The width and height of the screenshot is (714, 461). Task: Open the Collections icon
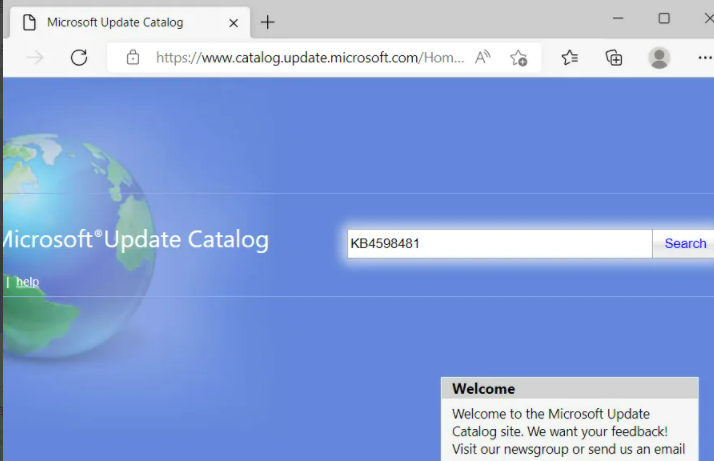[x=613, y=58]
